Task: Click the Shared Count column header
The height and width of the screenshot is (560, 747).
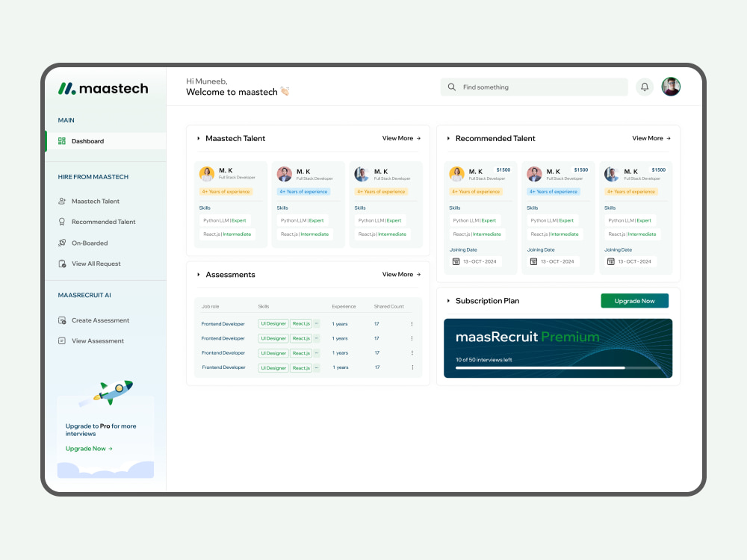Action: point(388,307)
